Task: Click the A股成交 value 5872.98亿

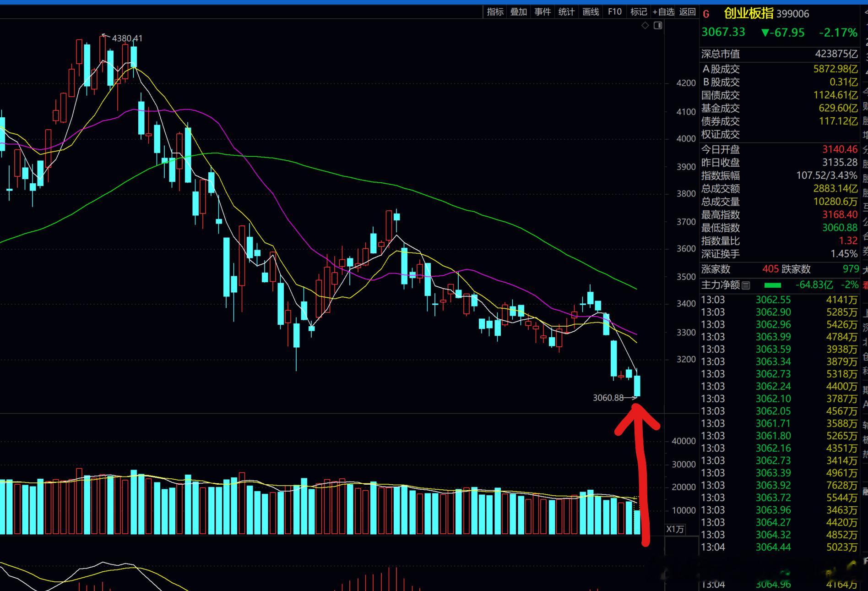Action: 835,69
